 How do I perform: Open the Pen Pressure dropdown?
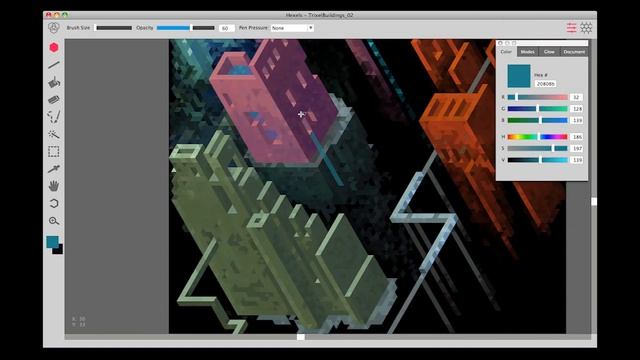[x=292, y=28]
